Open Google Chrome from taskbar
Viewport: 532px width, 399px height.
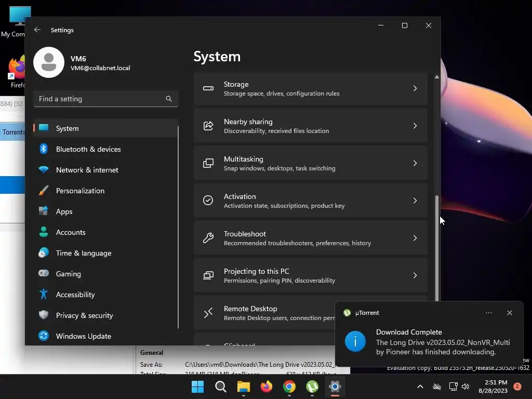[x=289, y=387]
